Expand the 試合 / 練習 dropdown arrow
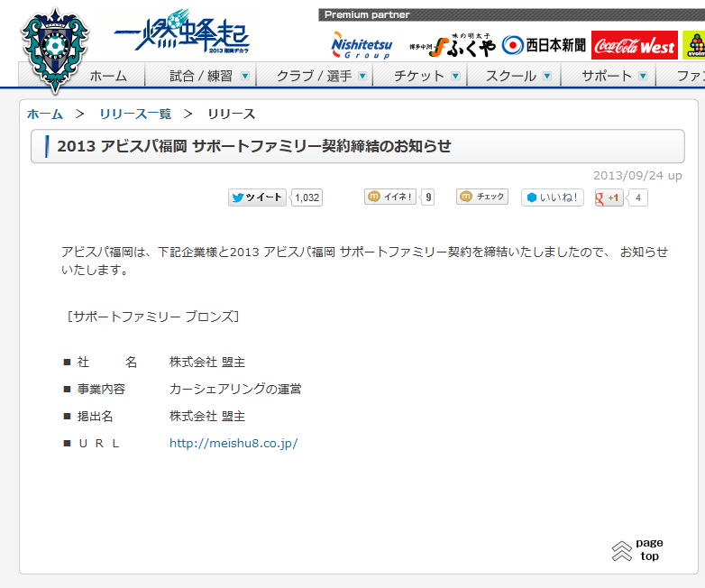705x588 pixels. tap(245, 76)
